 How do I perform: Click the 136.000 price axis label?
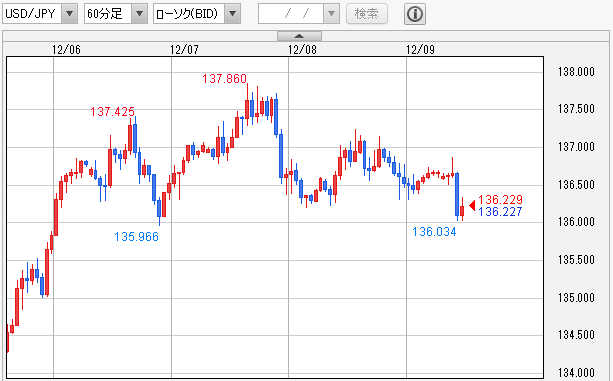(x=576, y=222)
